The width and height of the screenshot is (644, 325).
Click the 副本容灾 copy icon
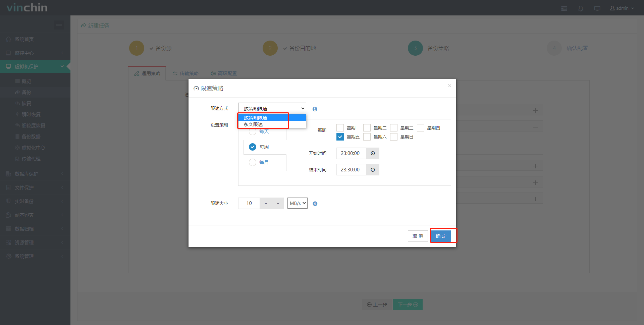click(x=9, y=215)
